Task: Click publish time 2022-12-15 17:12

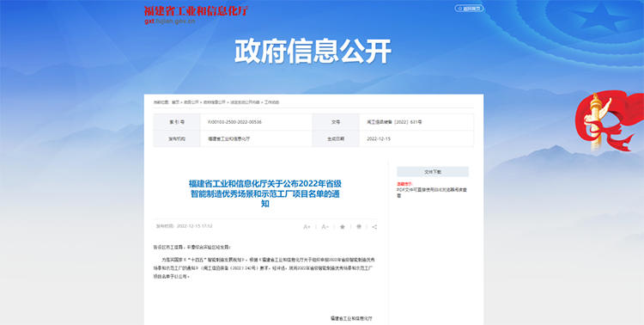Action: 194,226
